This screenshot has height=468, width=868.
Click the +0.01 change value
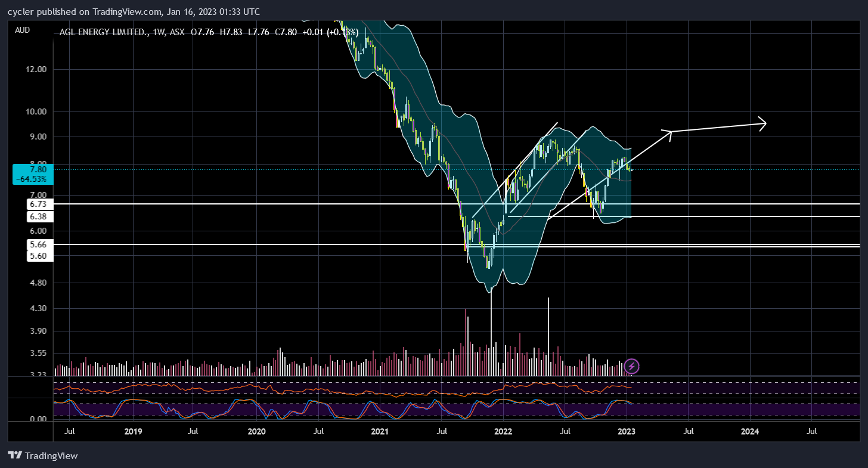[x=312, y=33]
